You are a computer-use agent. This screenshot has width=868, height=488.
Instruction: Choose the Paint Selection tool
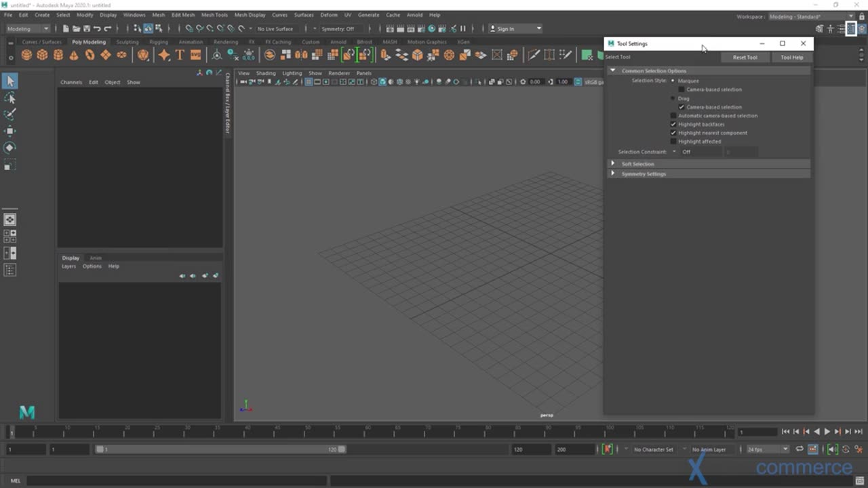[x=10, y=115]
